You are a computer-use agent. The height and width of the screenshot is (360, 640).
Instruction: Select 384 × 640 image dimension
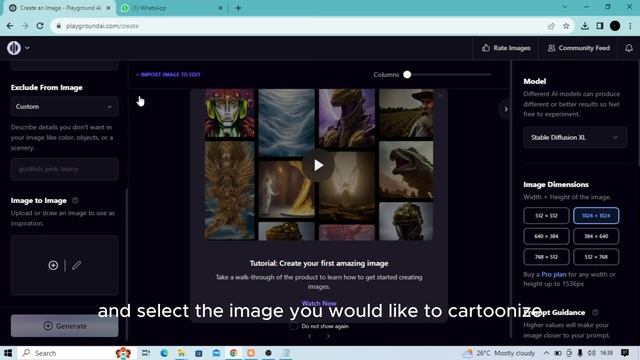click(x=596, y=236)
